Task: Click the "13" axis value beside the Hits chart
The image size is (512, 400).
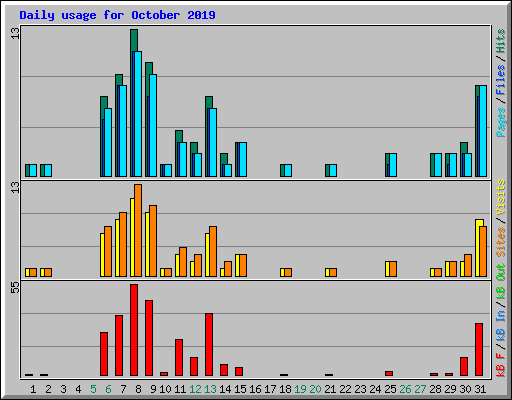Action: 15,33
